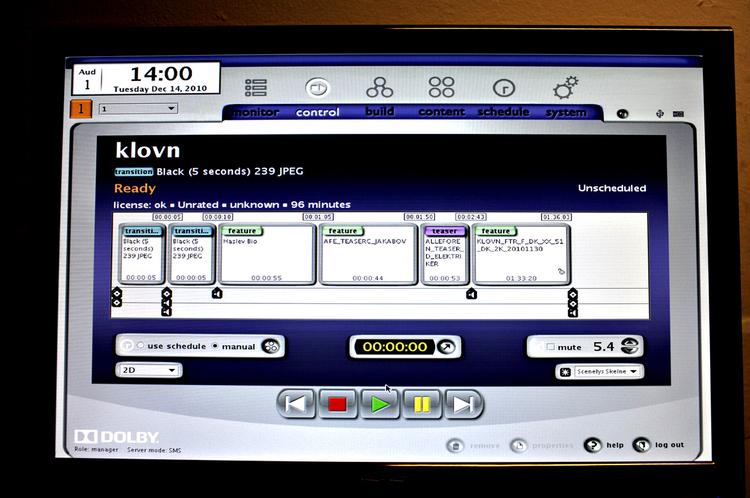Click the 14:00 clock display
750x498 pixels.
[161, 74]
